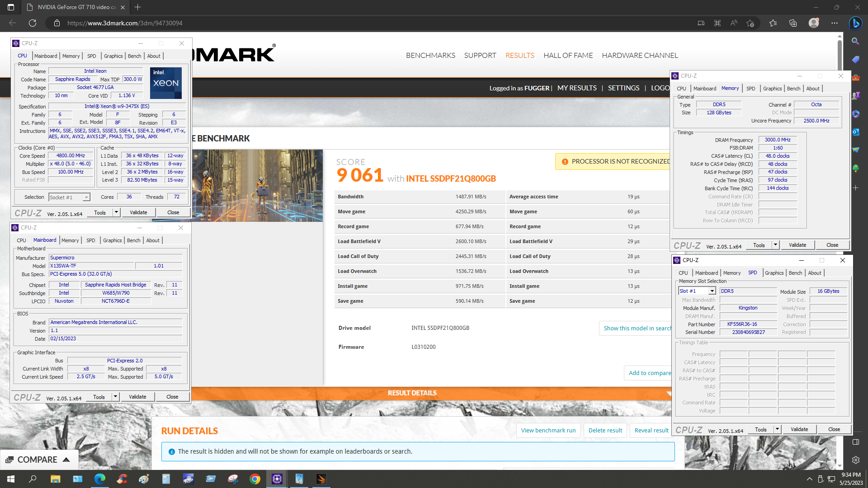The width and height of the screenshot is (868, 488).
Task: Launch Microsoft Edge from the taskbar
Action: [99, 479]
